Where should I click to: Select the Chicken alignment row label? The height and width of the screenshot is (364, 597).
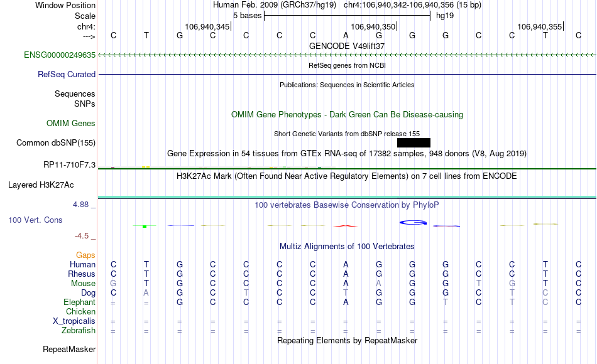click(x=80, y=311)
